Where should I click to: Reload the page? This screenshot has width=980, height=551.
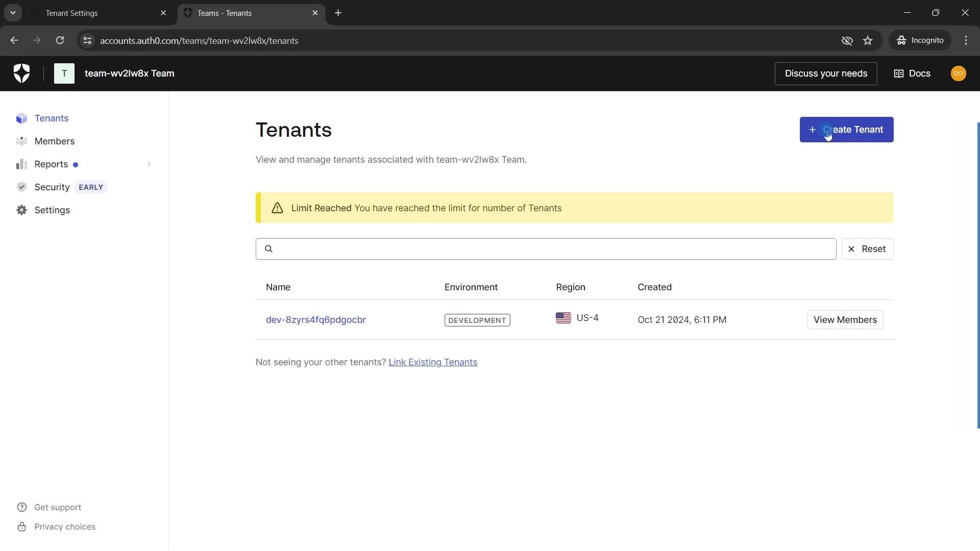pyautogui.click(x=60, y=40)
